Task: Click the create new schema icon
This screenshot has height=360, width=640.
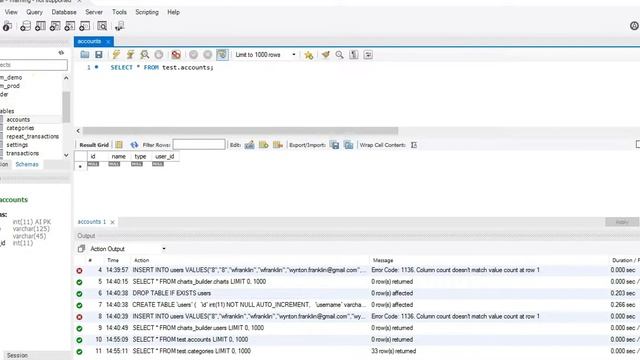Action: 25,26
